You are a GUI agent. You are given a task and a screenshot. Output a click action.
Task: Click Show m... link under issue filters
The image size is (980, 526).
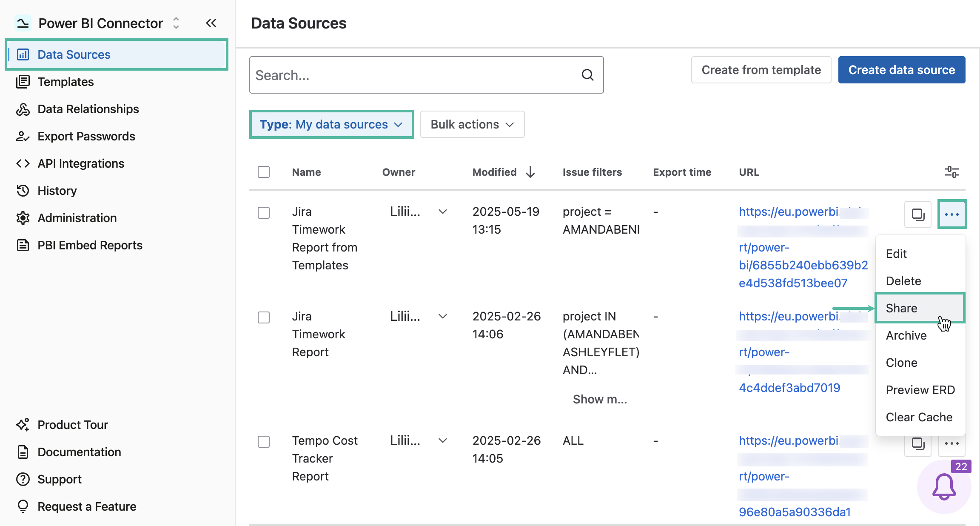[x=600, y=399]
